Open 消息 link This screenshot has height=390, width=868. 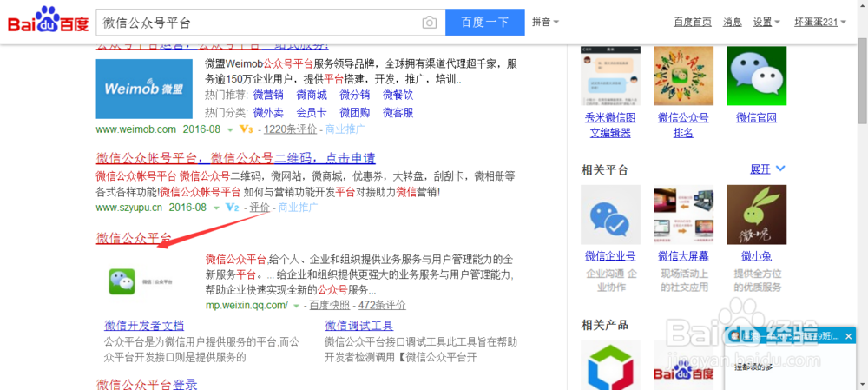tap(733, 23)
